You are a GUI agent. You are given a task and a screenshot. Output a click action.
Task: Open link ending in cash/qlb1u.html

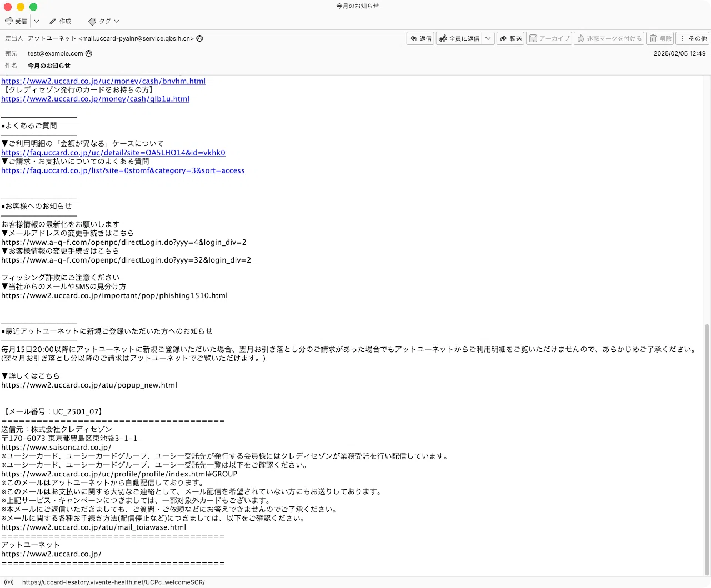(95, 99)
